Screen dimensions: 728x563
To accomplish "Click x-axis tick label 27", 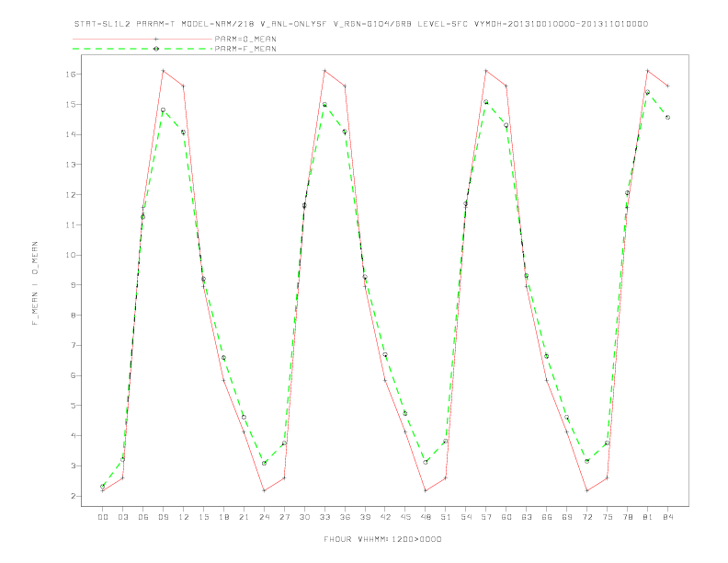I will pos(284,517).
